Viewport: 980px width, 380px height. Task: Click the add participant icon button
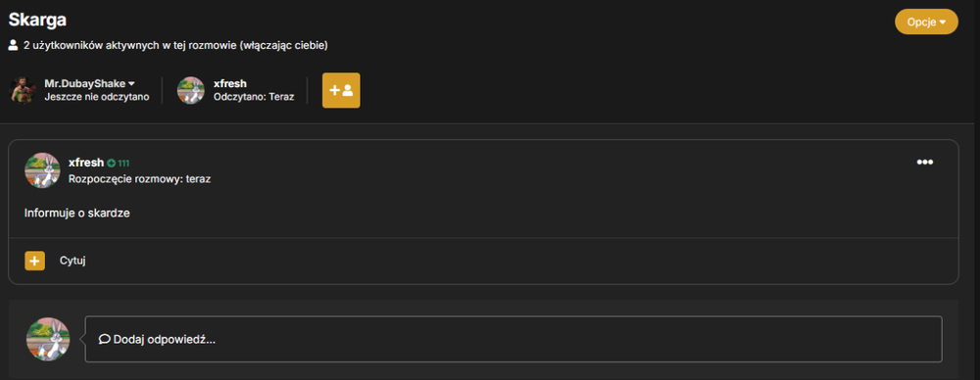pos(341,91)
